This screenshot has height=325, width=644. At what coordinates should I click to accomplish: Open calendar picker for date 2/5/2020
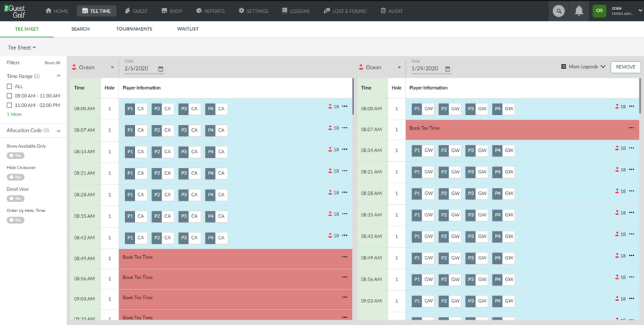160,69
